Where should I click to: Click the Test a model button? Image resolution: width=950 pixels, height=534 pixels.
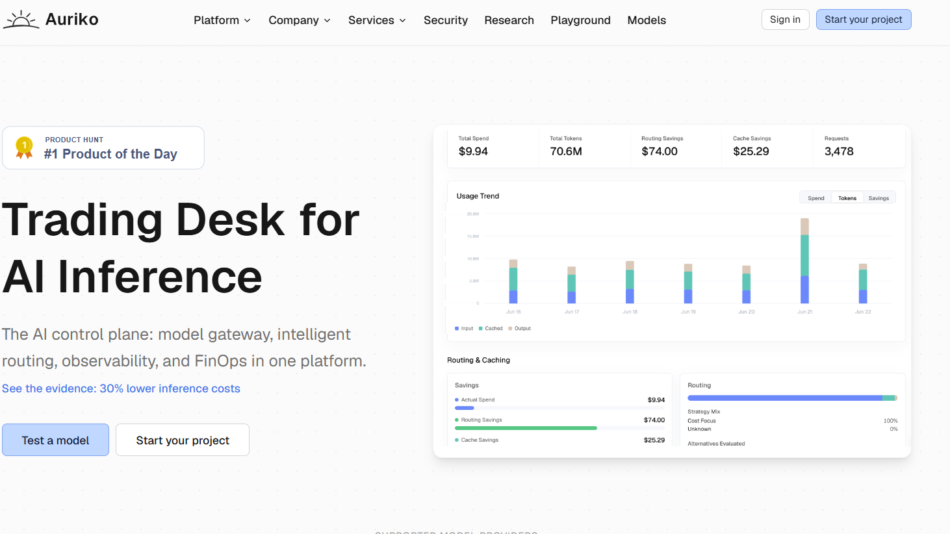55,440
